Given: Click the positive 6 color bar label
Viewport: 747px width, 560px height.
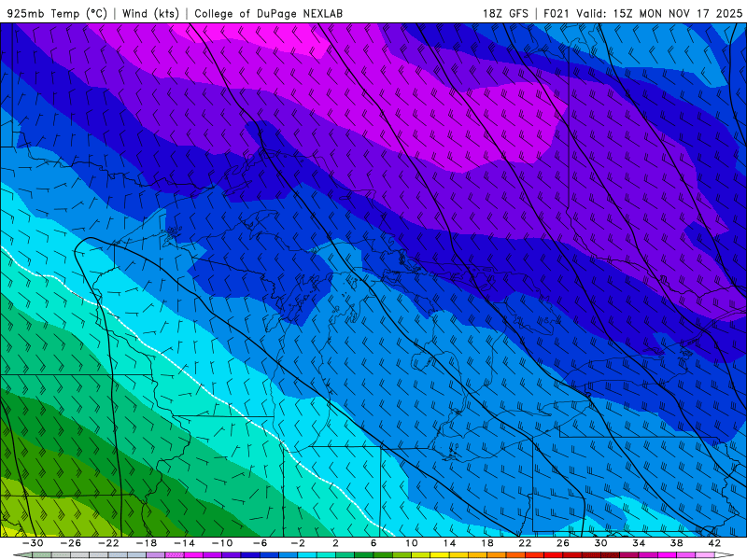Looking at the screenshot, I should pyautogui.click(x=373, y=543).
